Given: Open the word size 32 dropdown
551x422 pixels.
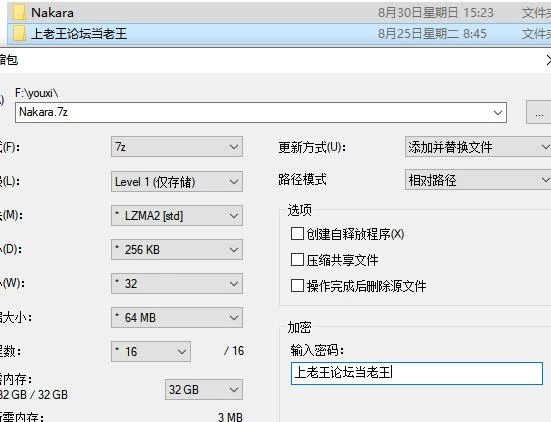Looking at the screenshot, I should pyautogui.click(x=177, y=284).
